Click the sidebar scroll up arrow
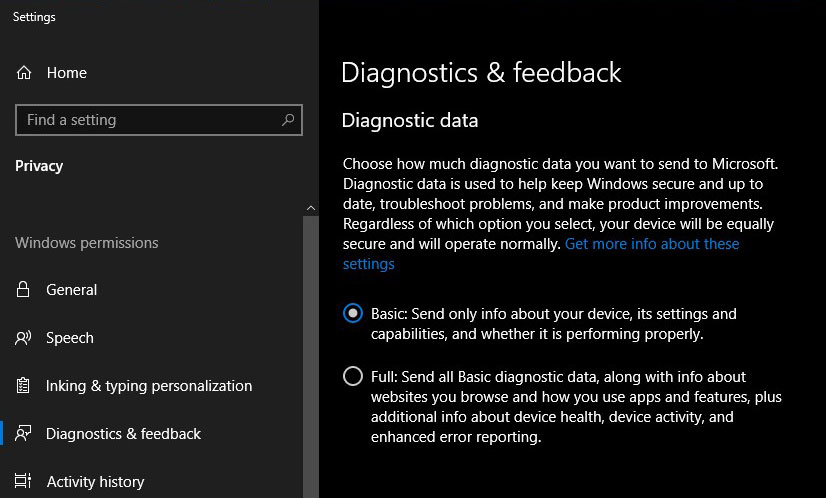Image resolution: width=826 pixels, height=498 pixels. (x=311, y=208)
